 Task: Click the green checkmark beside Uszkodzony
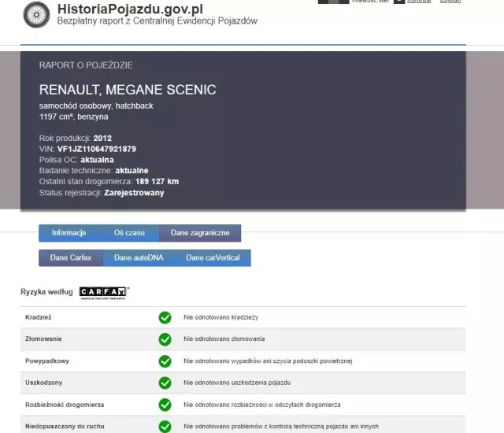165,383
